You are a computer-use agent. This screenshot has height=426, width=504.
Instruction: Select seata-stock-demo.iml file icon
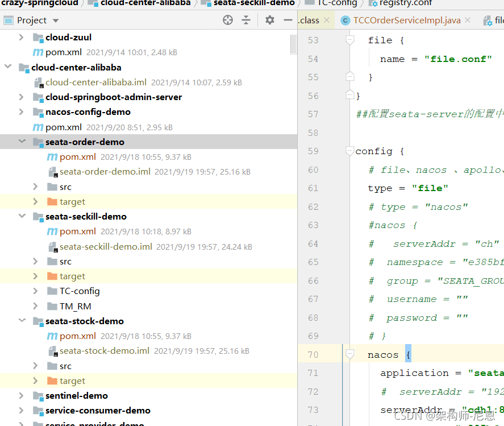coord(53,351)
